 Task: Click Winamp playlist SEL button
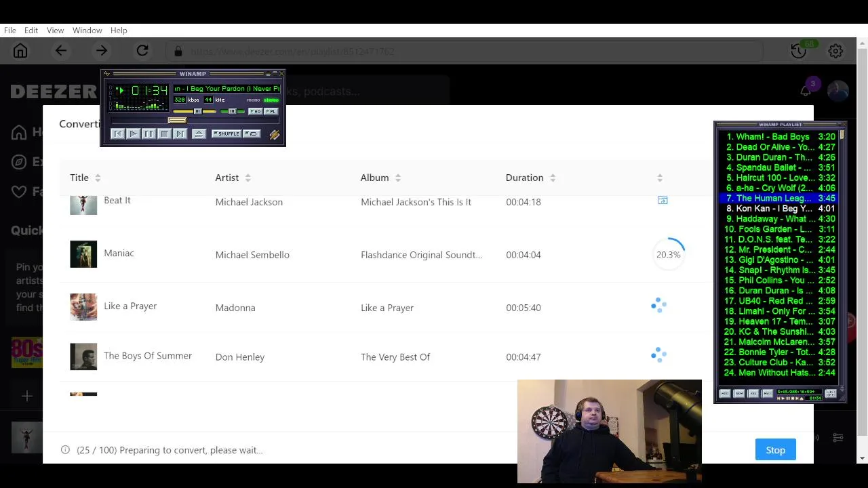click(x=753, y=393)
